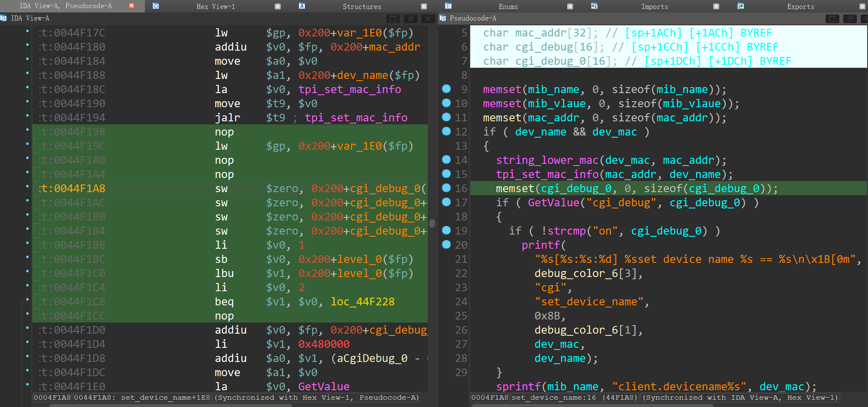Click the Hex View-1 tab icon
This screenshot has height=407, width=868.
click(156, 6)
